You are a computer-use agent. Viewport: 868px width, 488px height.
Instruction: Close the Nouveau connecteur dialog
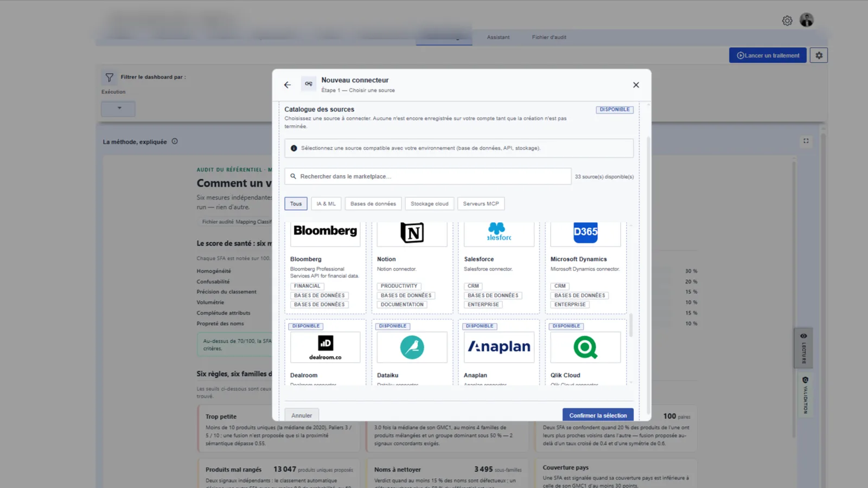(636, 85)
